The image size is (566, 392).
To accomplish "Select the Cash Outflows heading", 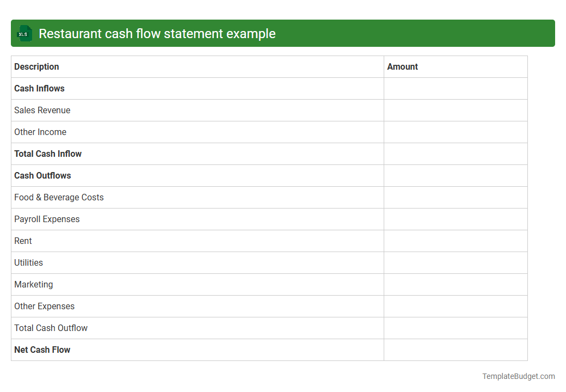I will tap(42, 175).
